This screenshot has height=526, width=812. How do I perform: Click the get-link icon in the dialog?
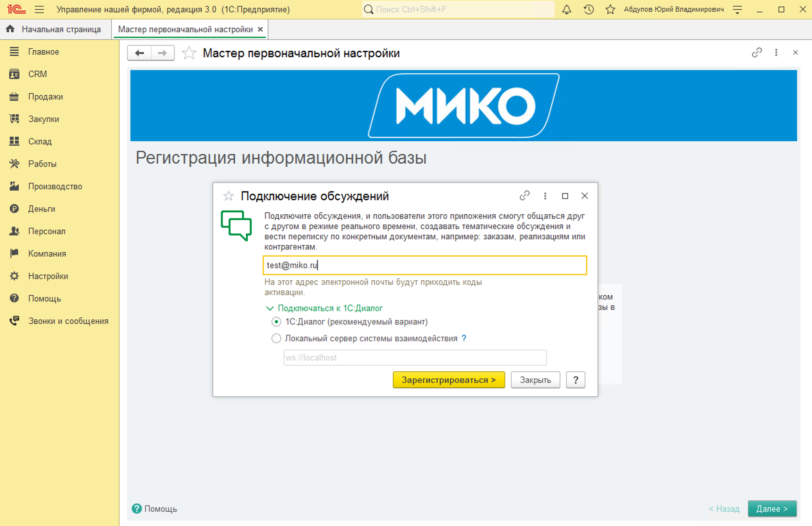(x=525, y=196)
